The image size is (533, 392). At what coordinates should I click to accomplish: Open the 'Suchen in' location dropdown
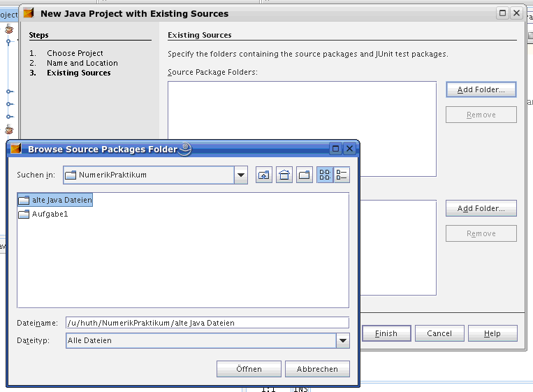coord(241,175)
